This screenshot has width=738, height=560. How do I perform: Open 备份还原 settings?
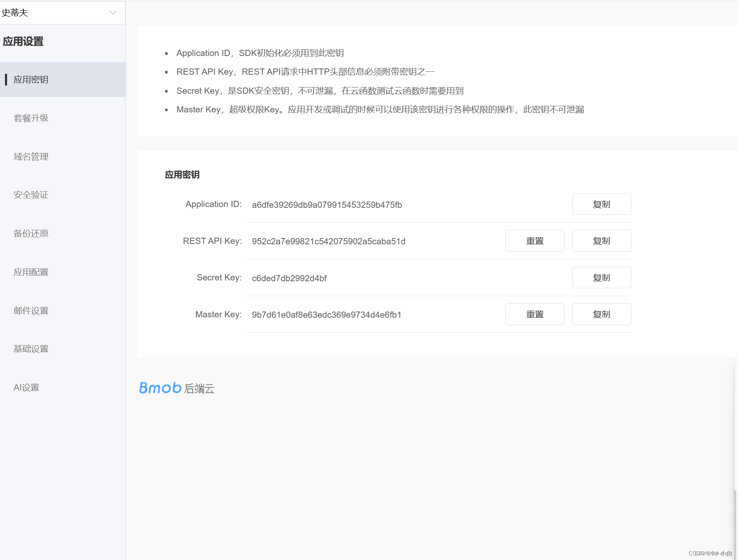pyautogui.click(x=30, y=233)
